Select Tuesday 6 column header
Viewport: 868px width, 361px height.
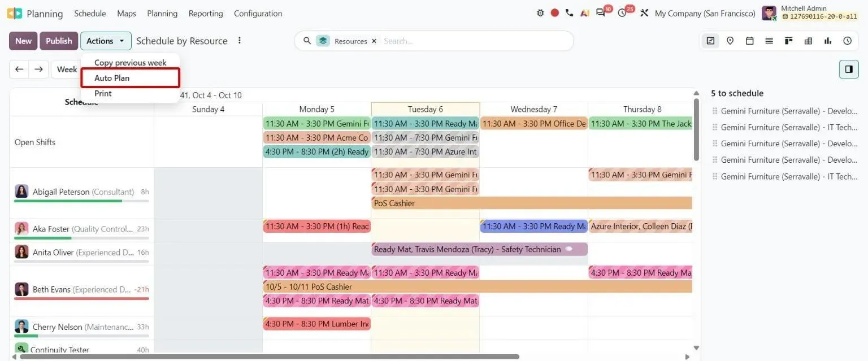425,109
